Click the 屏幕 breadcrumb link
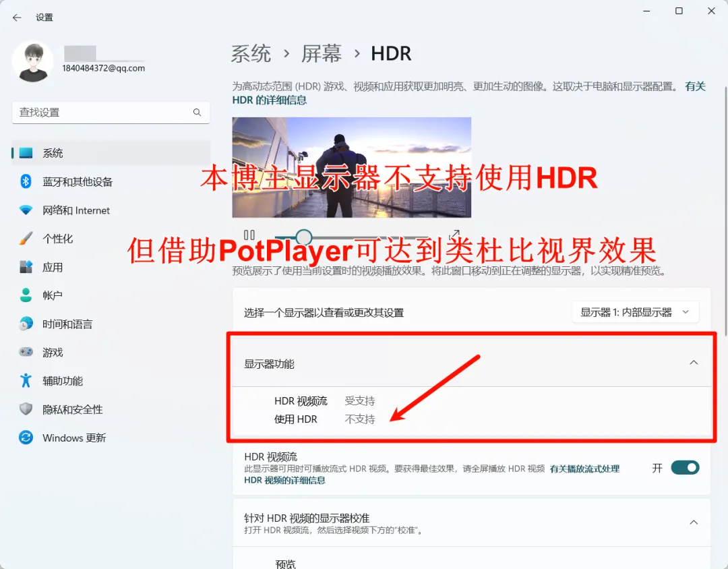Image resolution: width=728 pixels, height=569 pixels. coord(321,54)
